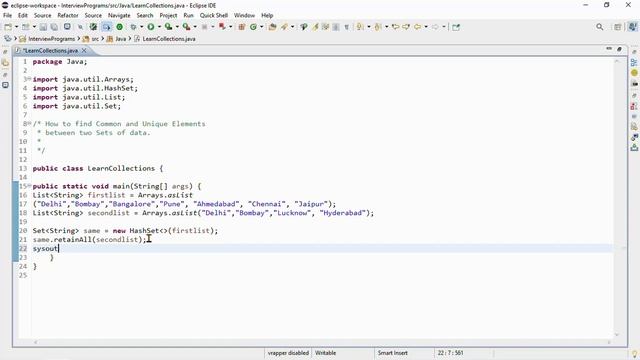640x360 pixels.
Task: Open the Help menu
Action: coord(267,16)
